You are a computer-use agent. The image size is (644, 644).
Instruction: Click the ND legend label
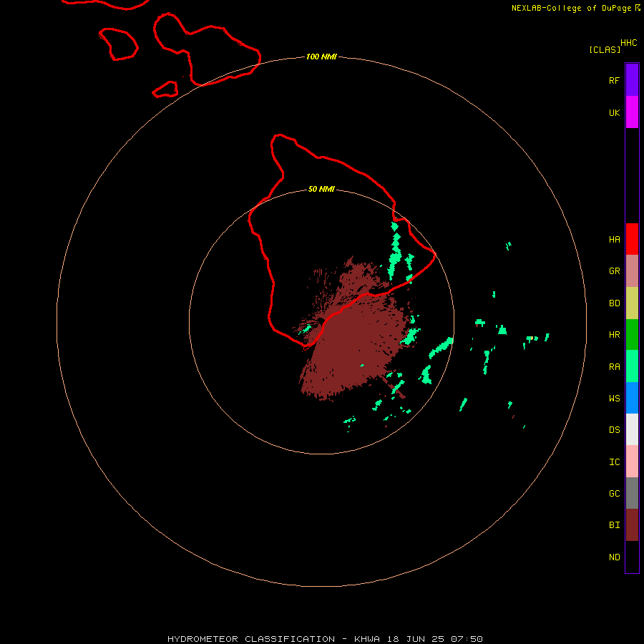(614, 557)
